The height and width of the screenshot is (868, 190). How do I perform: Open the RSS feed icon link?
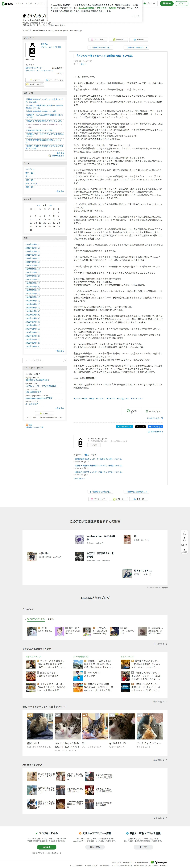[x=29, y=425]
